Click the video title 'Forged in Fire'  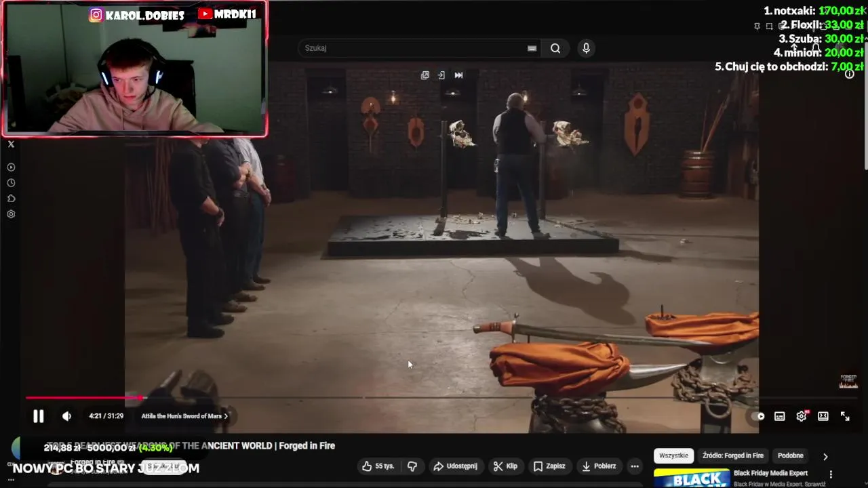pos(190,446)
